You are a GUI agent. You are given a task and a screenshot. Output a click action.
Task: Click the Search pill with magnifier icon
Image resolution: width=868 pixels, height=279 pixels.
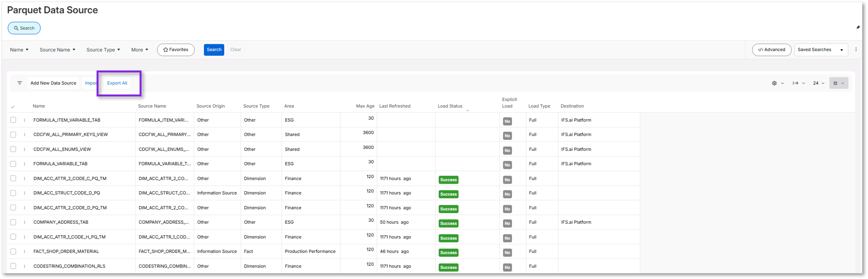pyautogui.click(x=24, y=28)
